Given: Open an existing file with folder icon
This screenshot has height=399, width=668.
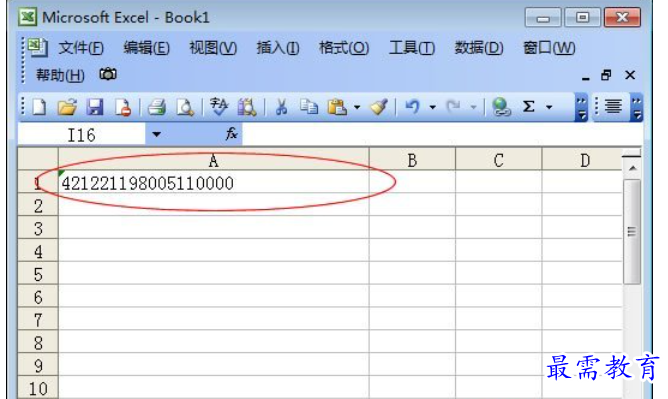Looking at the screenshot, I should (67, 107).
